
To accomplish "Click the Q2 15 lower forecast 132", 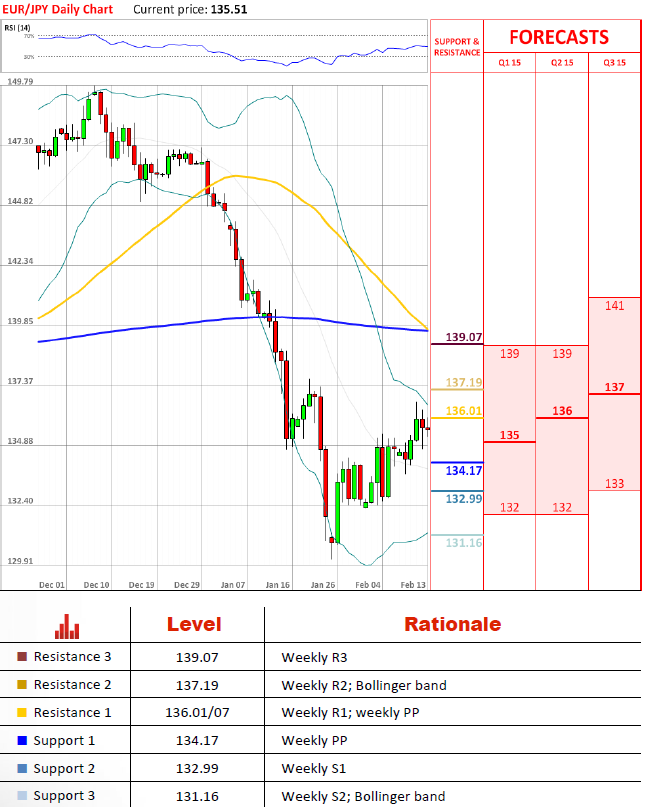I will click(x=562, y=507).
